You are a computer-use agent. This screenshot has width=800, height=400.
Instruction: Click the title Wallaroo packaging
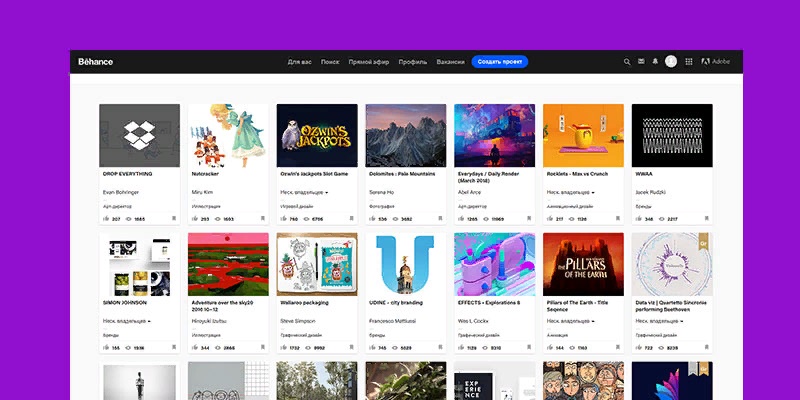click(305, 303)
